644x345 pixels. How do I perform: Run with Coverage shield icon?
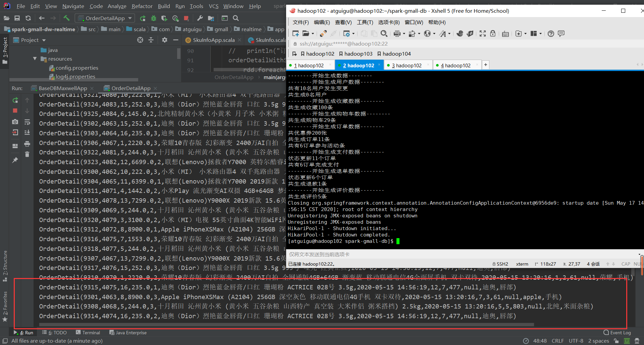click(164, 18)
